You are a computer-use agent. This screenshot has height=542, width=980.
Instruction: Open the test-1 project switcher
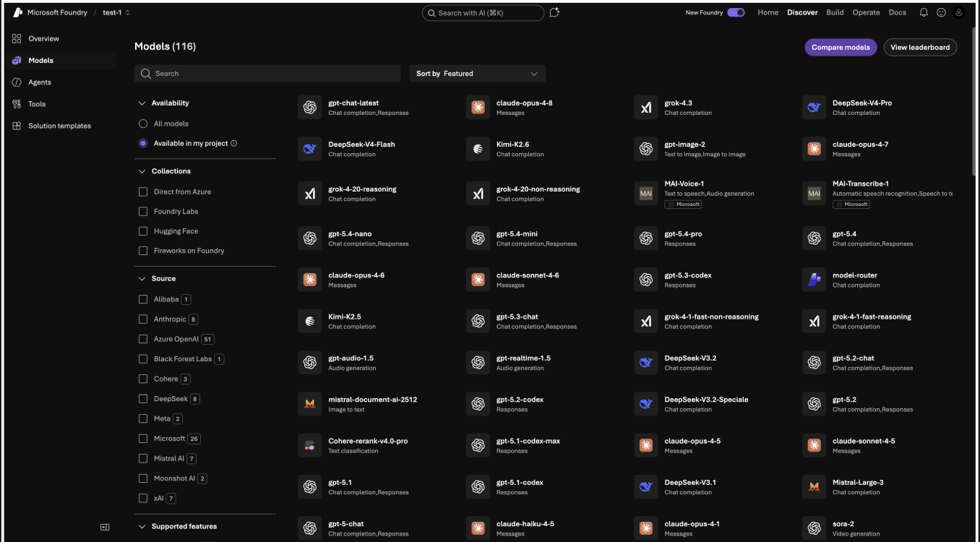[x=116, y=12]
